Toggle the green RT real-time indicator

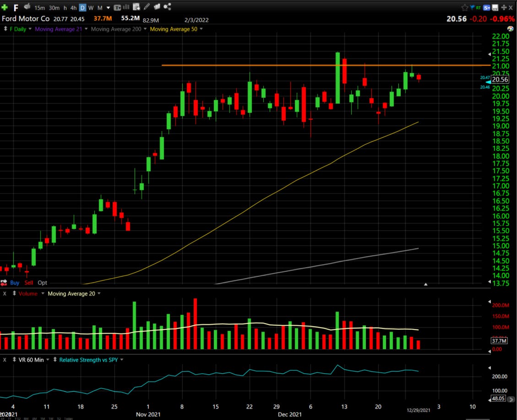(x=478, y=8)
